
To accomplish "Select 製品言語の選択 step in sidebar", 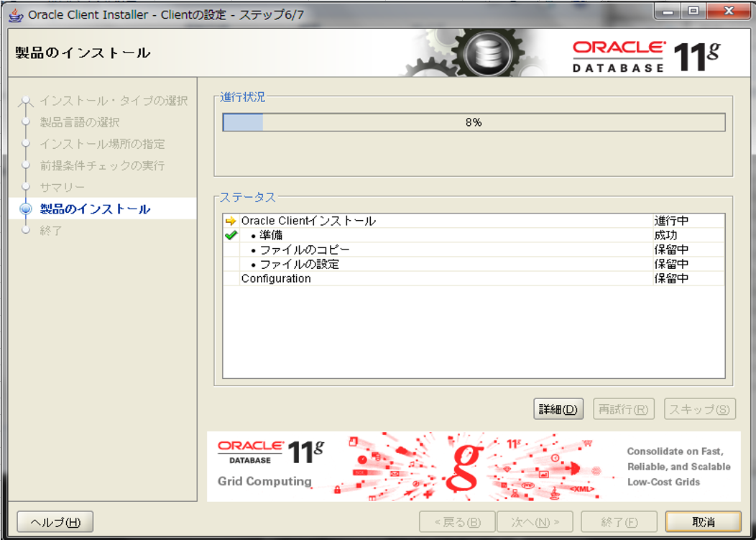I will (x=80, y=122).
